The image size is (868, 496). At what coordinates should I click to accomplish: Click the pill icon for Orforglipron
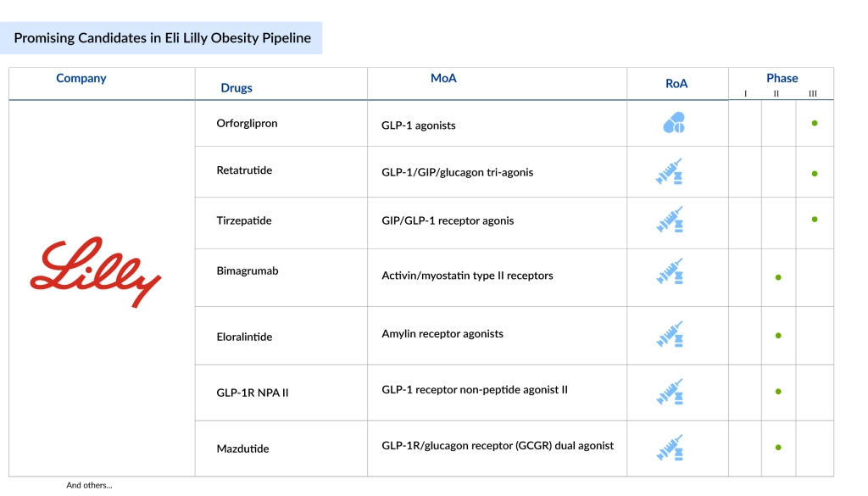point(674,123)
